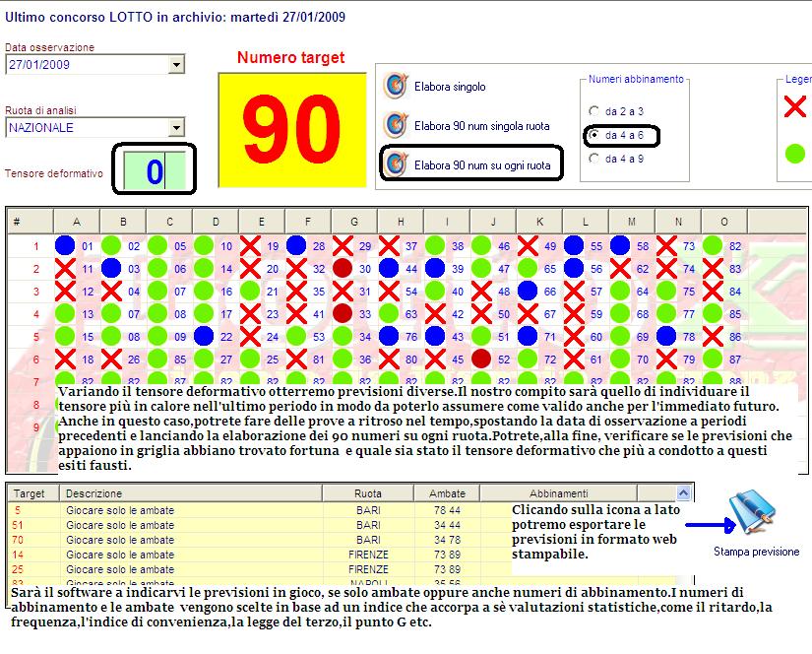Viewport: 812px width, 654px height.
Task: Click red X next to number 57
Action: point(574,291)
